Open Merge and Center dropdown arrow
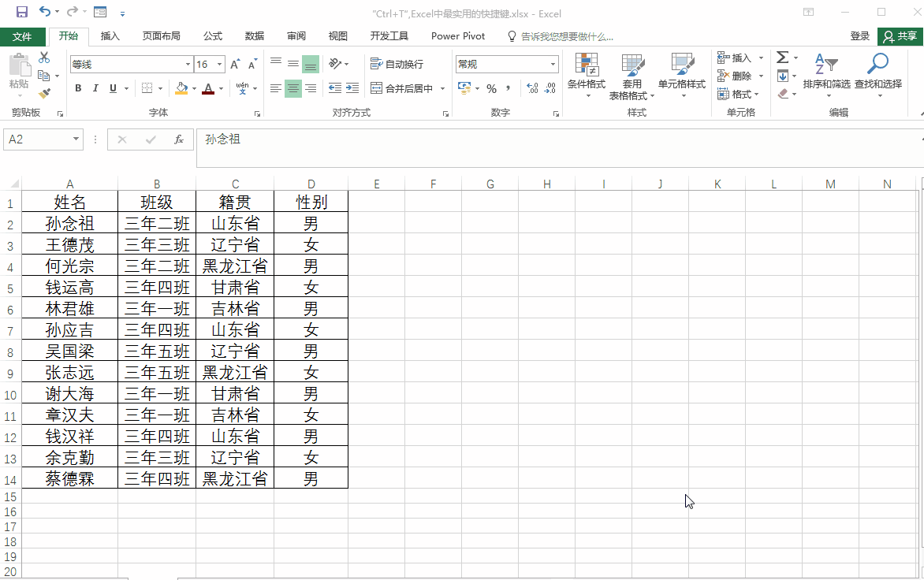 442,89
